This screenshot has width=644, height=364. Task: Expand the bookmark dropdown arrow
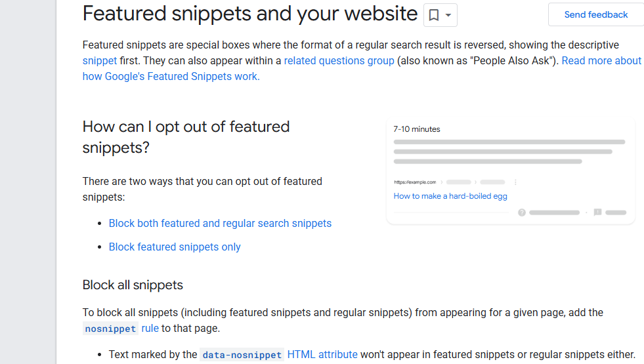pyautogui.click(x=448, y=15)
